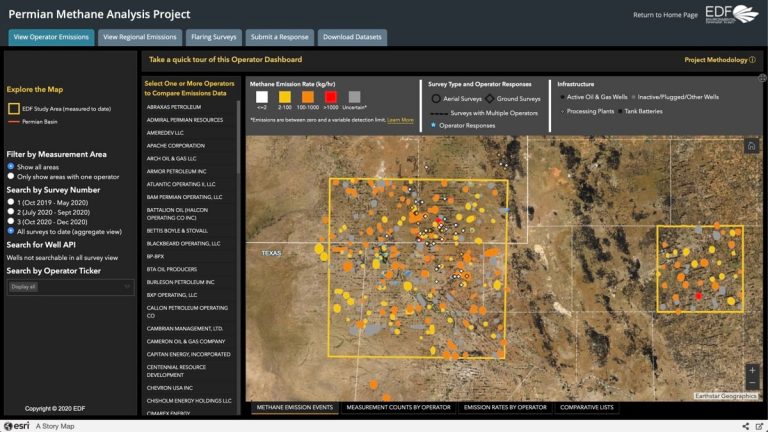Click the Aerial Surveys circle legend icon
Viewport: 768px width, 432px height.
tap(435, 98)
